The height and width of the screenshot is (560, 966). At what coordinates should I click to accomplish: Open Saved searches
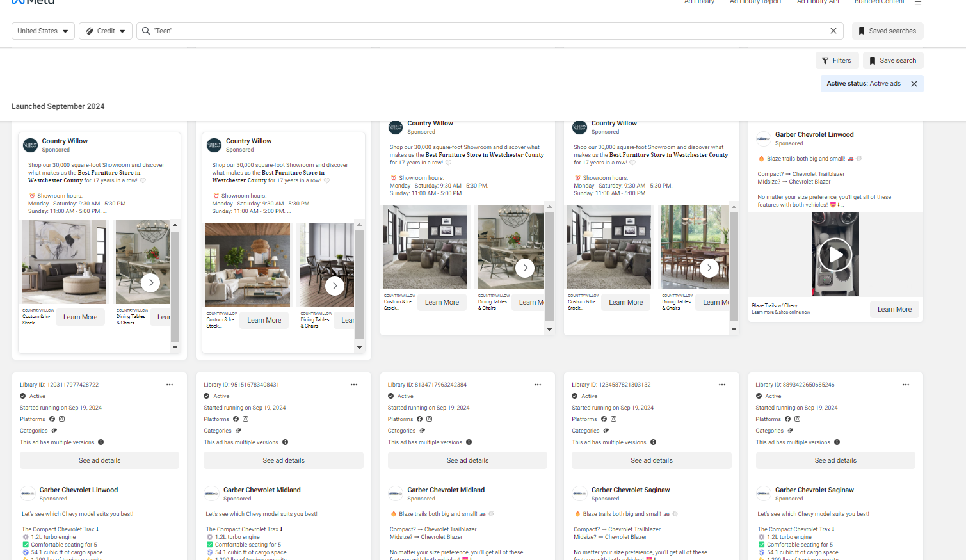coord(887,31)
